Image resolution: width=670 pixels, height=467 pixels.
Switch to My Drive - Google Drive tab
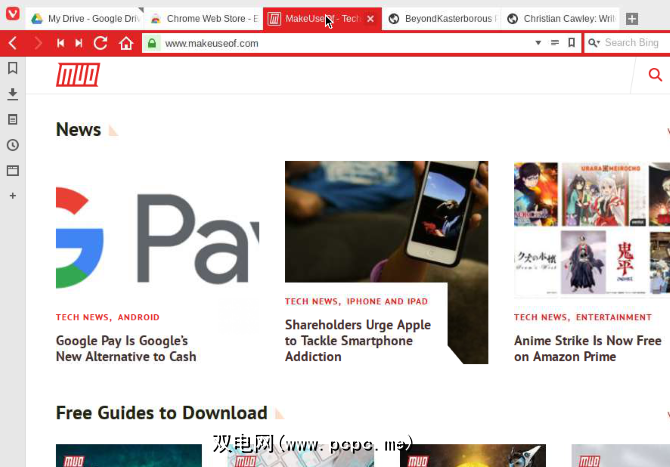[x=85, y=19]
